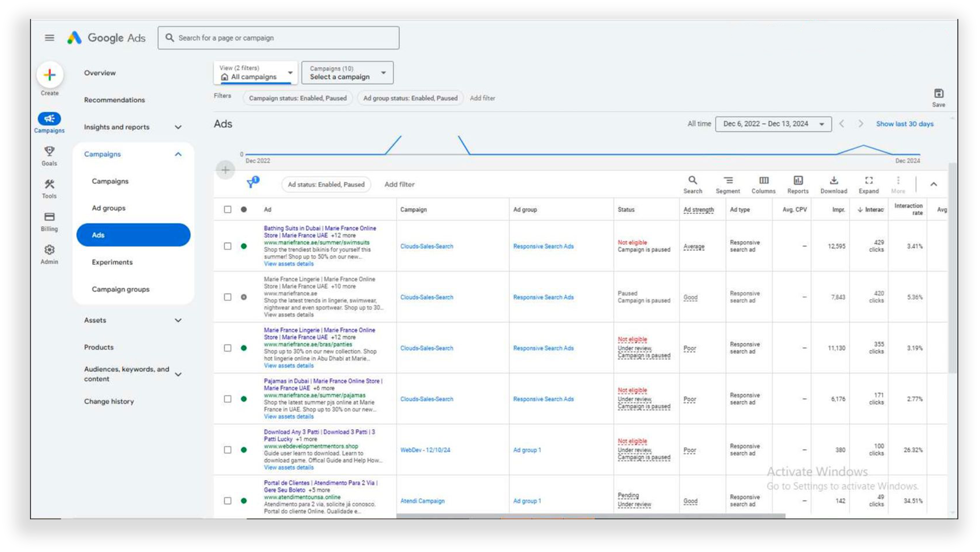This screenshot has width=980, height=552.
Task: Check the Bathing Suits in Dubai ad row
Action: click(228, 246)
